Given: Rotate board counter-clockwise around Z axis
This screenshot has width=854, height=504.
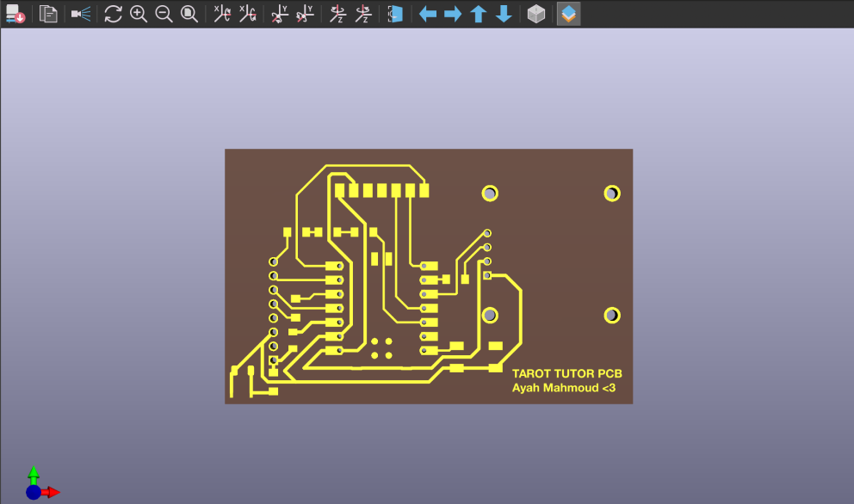Looking at the screenshot, I should pyautogui.click(x=363, y=14).
